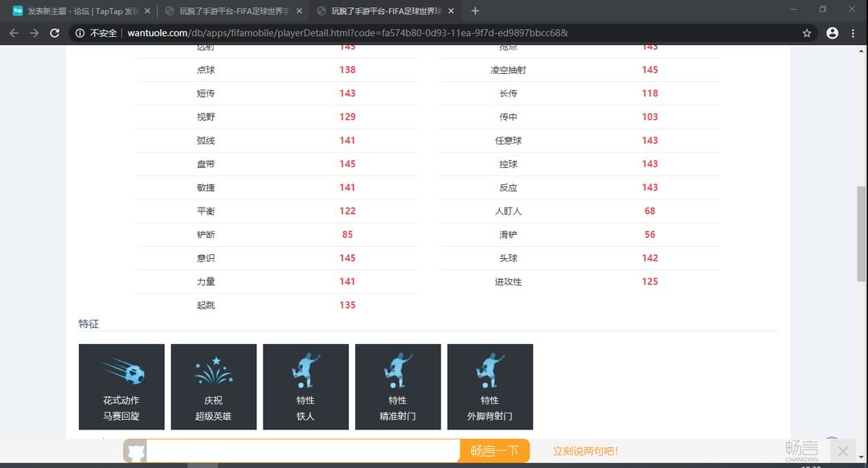Screen dimensions: 868x468
Task: Click the 平衡 value 122
Action: [x=348, y=211]
